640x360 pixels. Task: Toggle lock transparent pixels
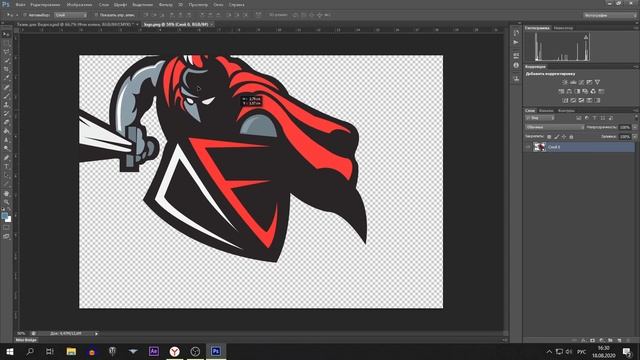click(549, 137)
